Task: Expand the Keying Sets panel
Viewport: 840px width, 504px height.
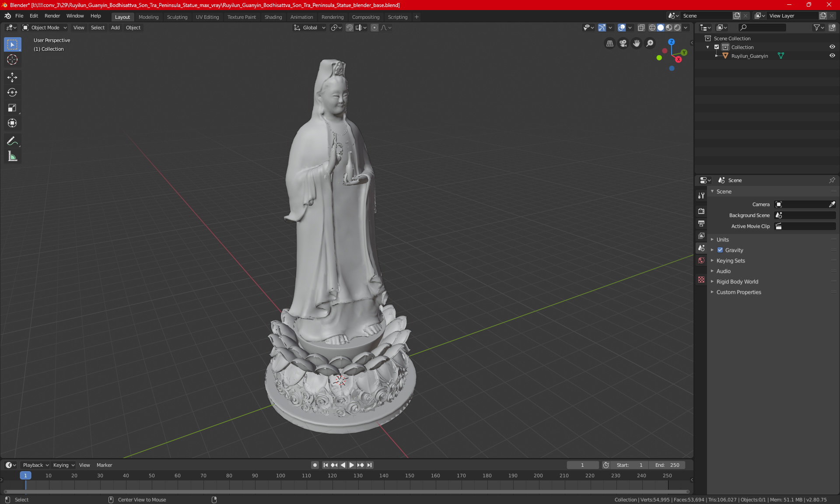Action: click(x=730, y=261)
